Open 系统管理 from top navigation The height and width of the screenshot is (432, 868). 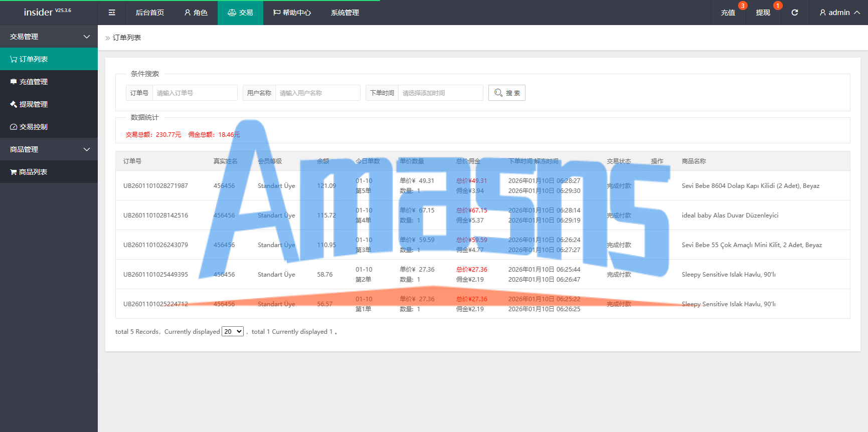tap(345, 13)
